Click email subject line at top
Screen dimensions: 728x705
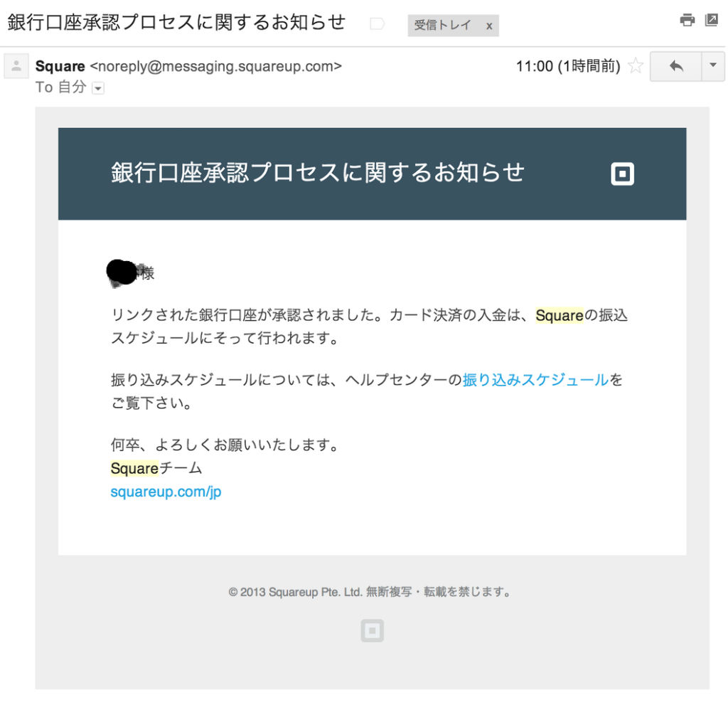coord(176,22)
